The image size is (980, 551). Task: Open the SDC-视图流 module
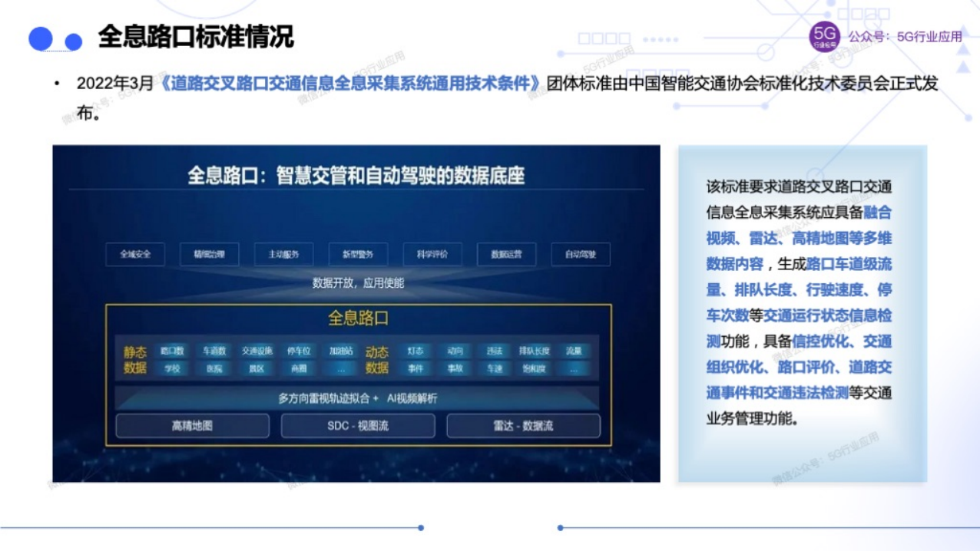pyautogui.click(x=359, y=425)
